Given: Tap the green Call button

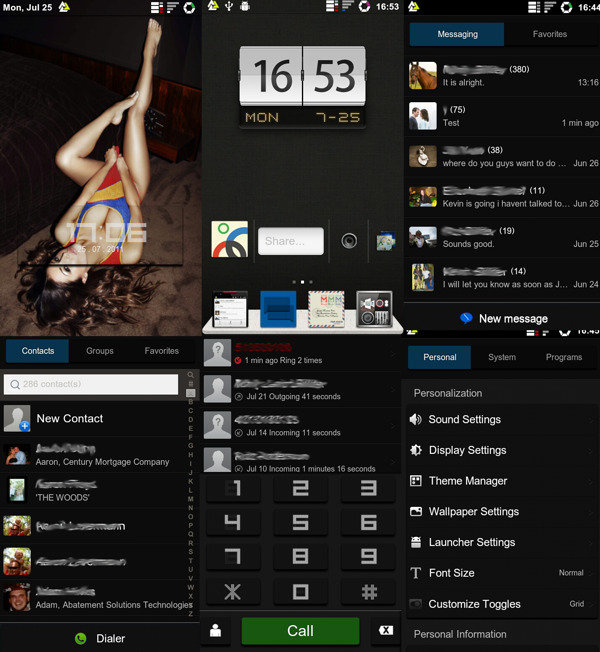Looking at the screenshot, I should tap(300, 631).
